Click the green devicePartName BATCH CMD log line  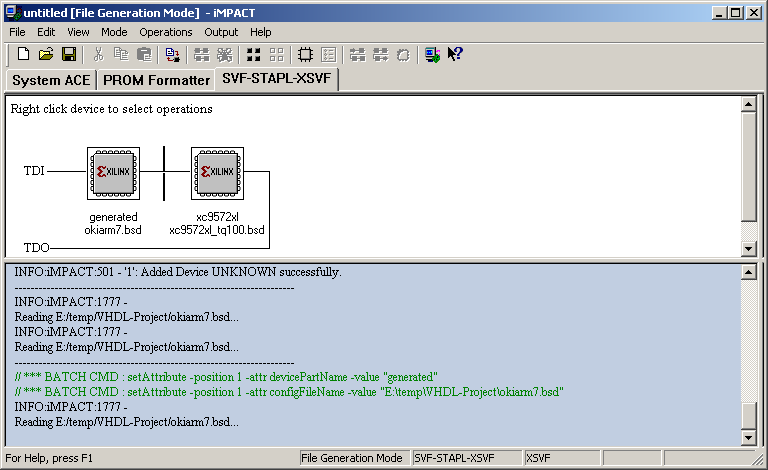coord(226,377)
